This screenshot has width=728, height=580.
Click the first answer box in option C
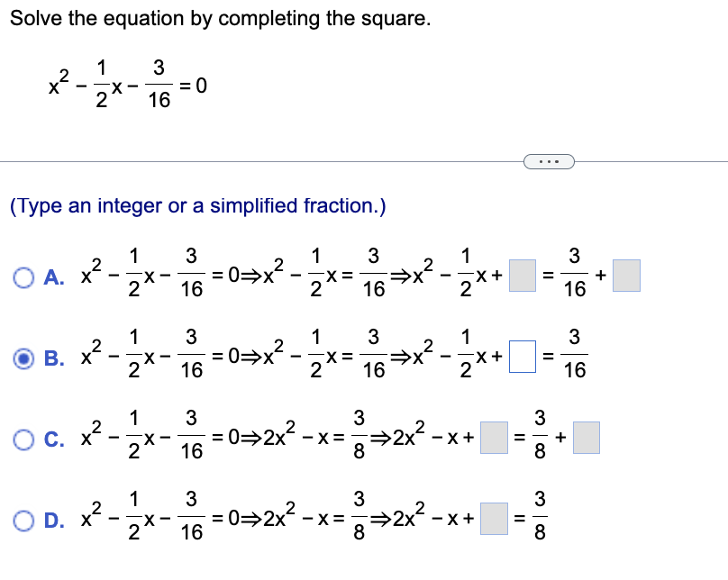pos(492,439)
